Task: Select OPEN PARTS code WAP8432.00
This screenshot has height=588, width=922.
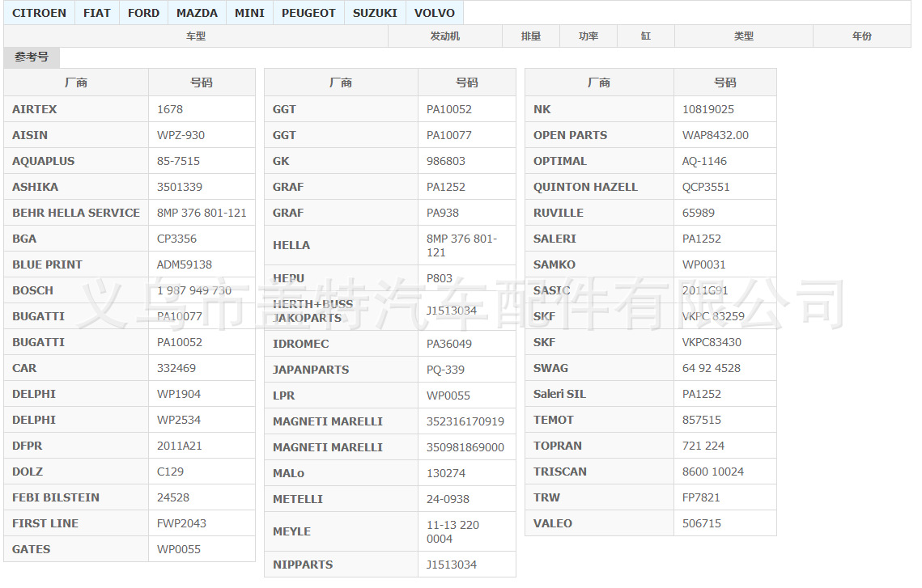Action: tap(725, 135)
